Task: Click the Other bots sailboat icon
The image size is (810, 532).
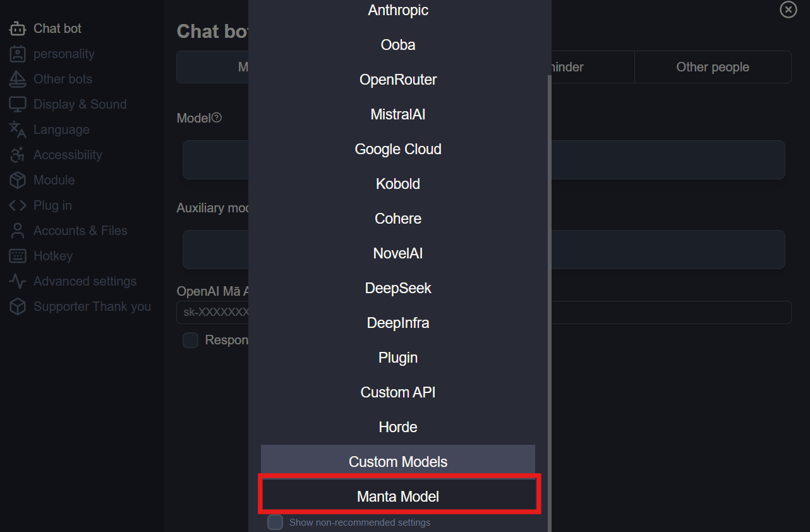Action: pyautogui.click(x=17, y=79)
